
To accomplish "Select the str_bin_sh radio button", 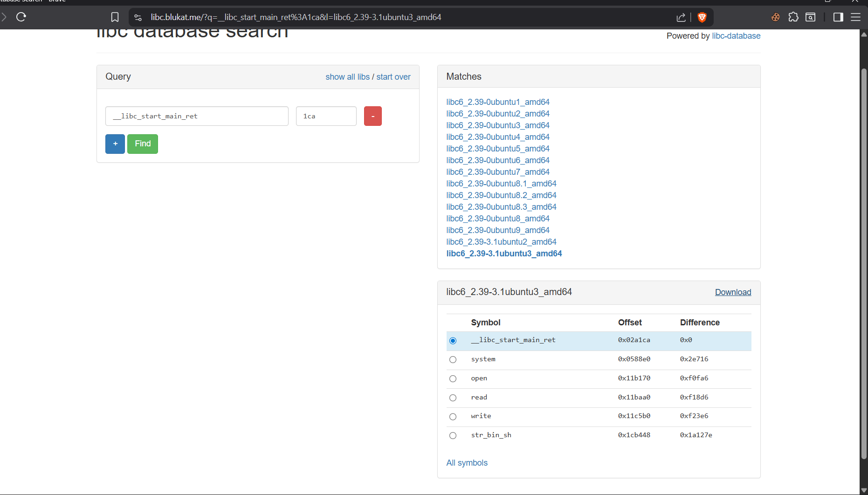I will 453,435.
